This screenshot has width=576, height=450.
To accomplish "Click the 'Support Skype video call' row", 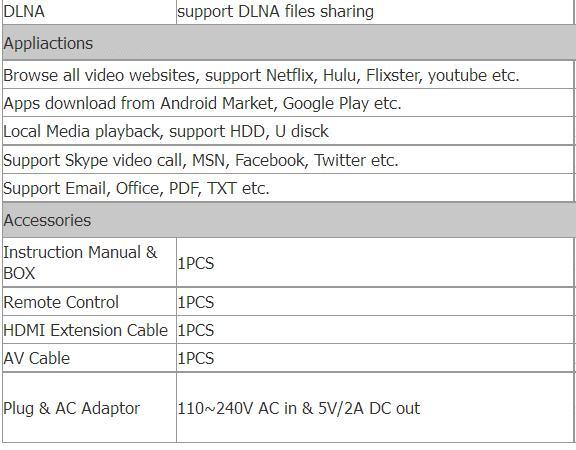I will coord(288,160).
